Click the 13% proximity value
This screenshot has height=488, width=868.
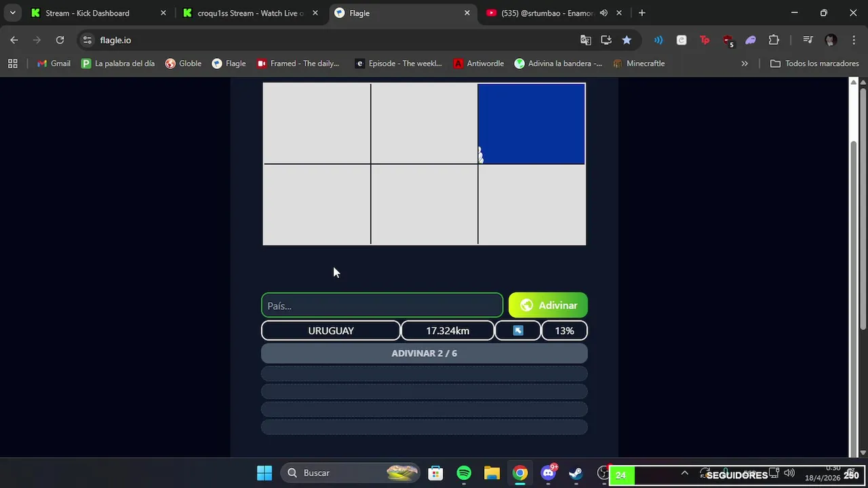tap(564, 331)
